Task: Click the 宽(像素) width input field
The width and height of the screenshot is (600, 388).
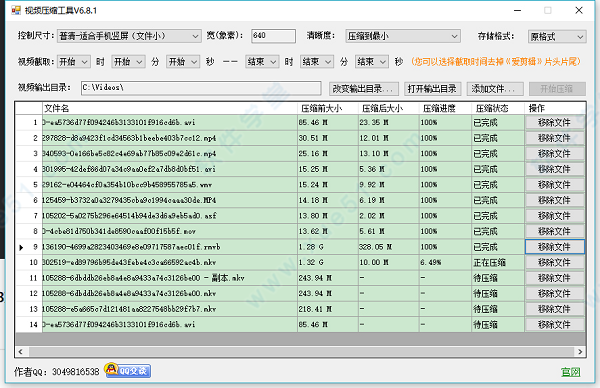Action: [x=273, y=36]
